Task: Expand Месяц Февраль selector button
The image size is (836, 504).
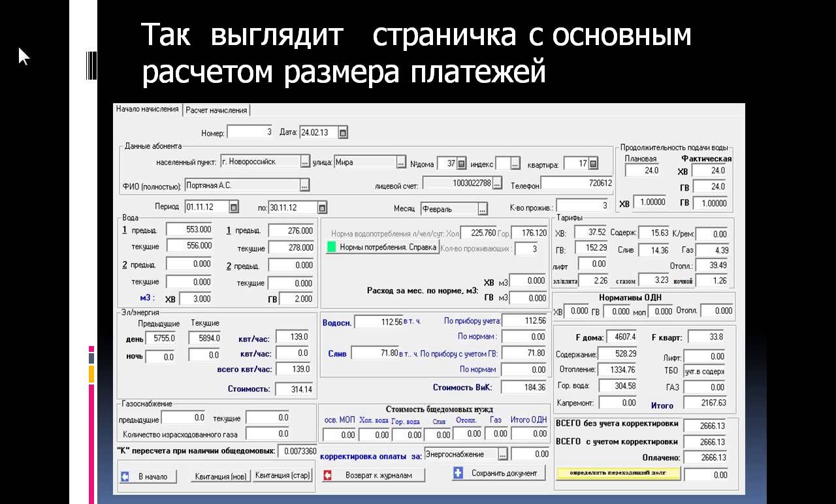Action: point(483,210)
